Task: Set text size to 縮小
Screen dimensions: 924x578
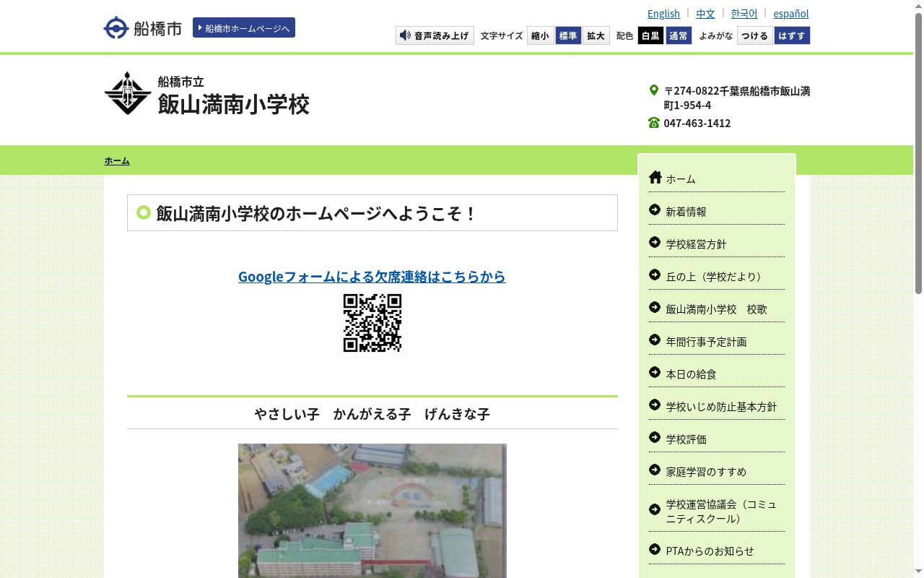Action: pyautogui.click(x=540, y=35)
